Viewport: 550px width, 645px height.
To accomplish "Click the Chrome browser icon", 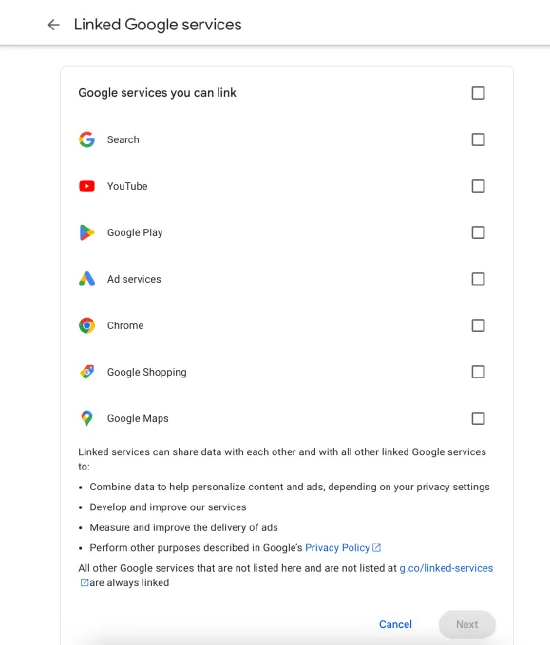I will click(x=87, y=325).
